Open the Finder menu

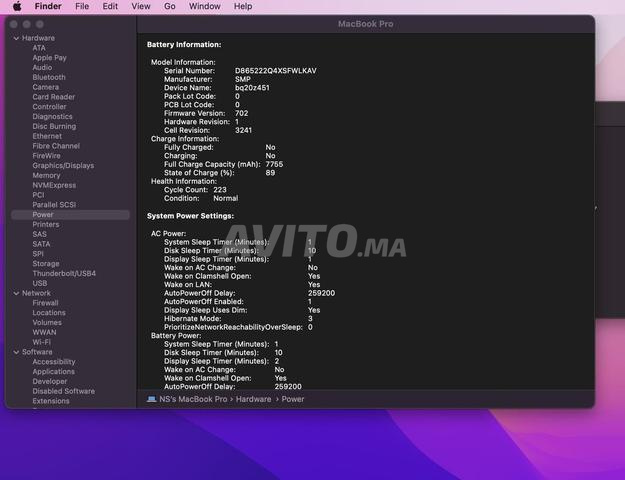(x=47, y=6)
